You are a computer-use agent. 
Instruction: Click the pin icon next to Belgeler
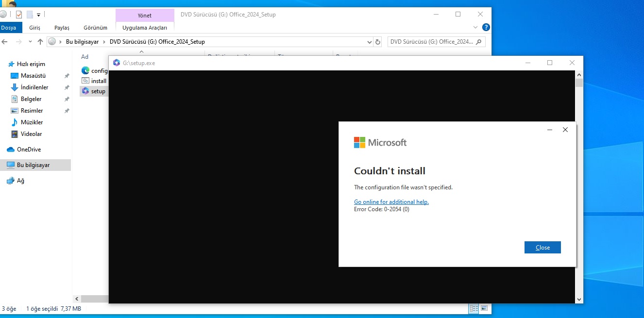point(67,100)
